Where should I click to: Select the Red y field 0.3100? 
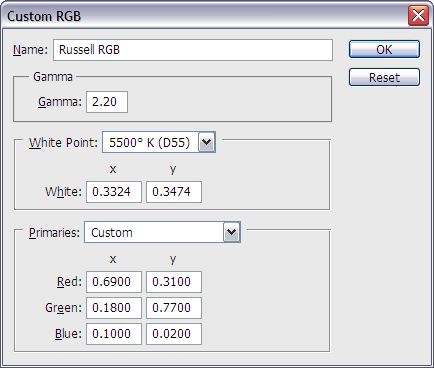[x=174, y=282]
